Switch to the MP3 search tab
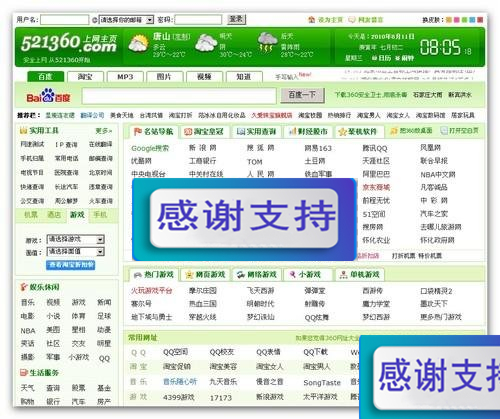 click(x=125, y=77)
